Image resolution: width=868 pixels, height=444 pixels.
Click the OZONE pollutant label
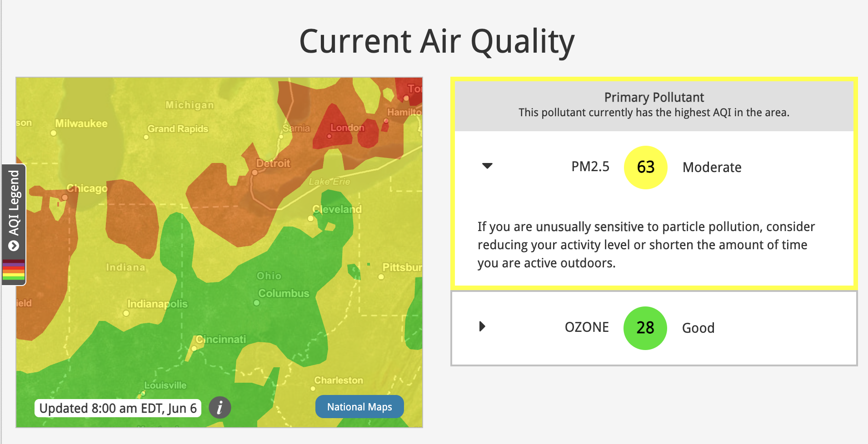coord(587,327)
